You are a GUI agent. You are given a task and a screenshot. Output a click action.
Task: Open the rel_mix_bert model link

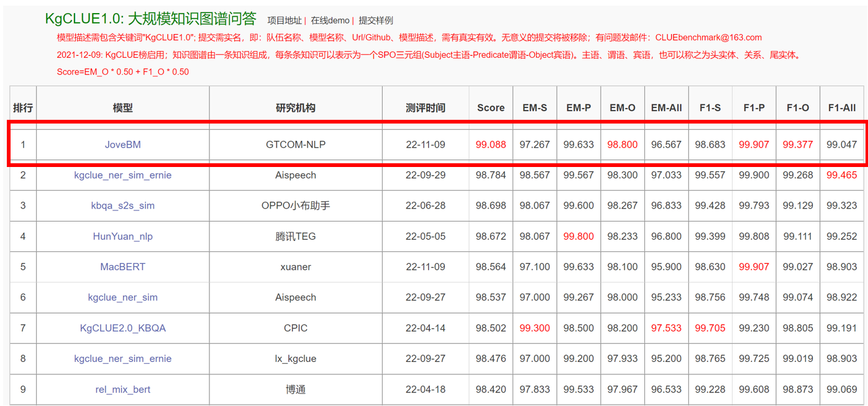point(122,389)
